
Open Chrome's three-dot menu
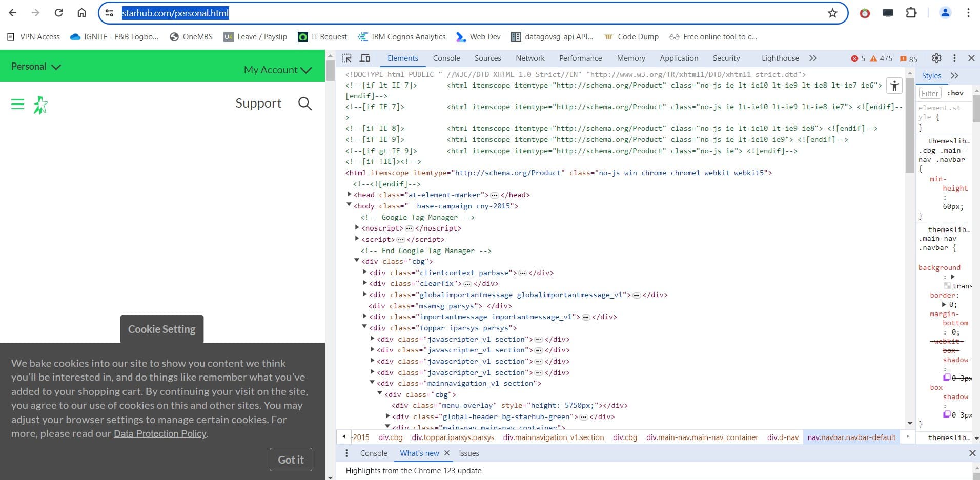(968, 13)
